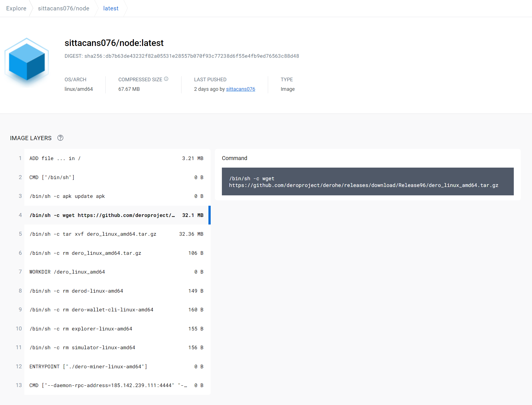Select layer 8 rm derod-linux-amd64
532x405 pixels.
point(117,291)
